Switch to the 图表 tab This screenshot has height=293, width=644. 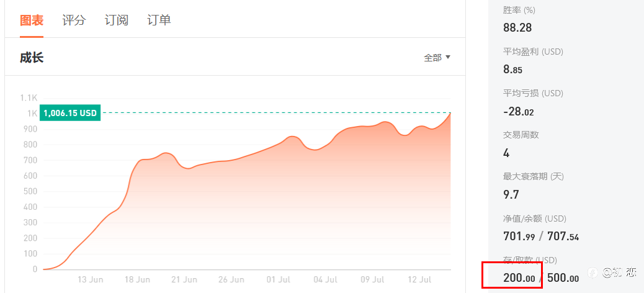tap(32, 20)
